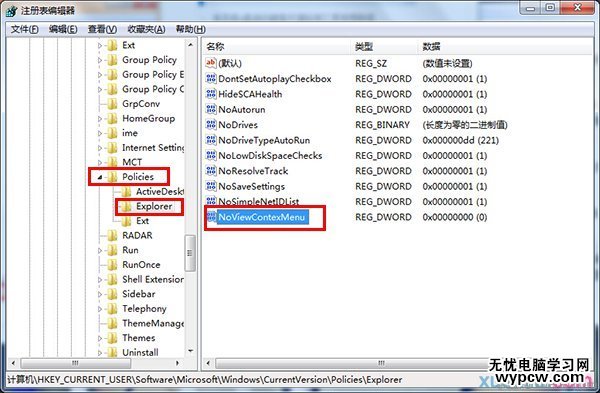Select the Explorer key label
The image size is (600, 393).
tap(154, 206)
